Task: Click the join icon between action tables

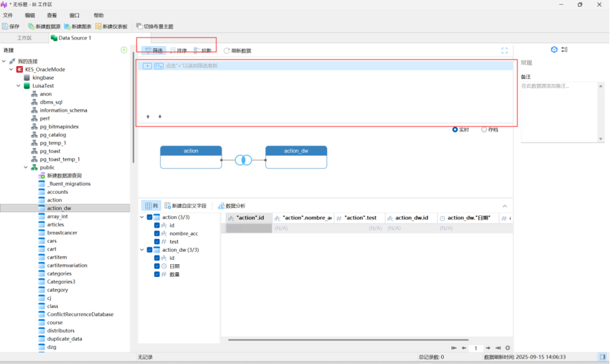Action: coord(243,160)
